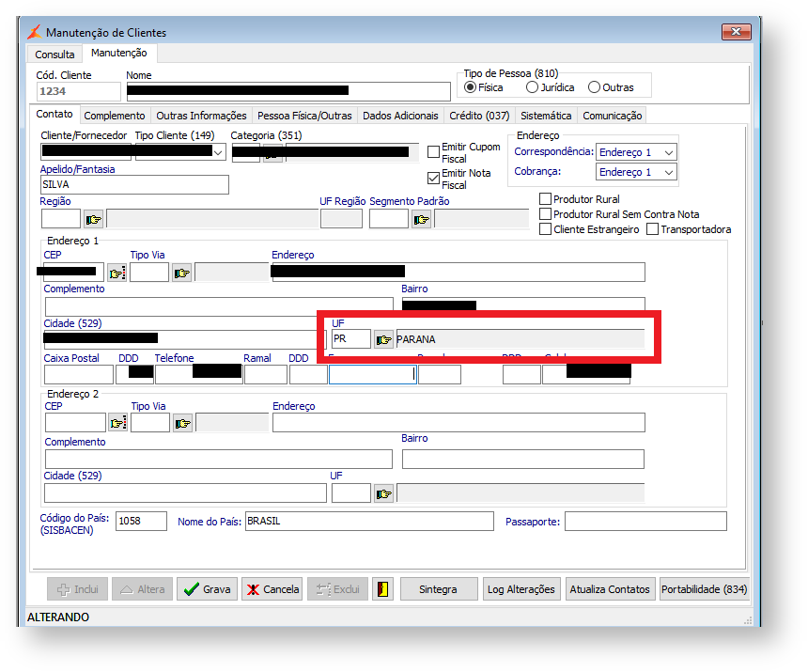The height and width of the screenshot is (672, 808).
Task: Check Cliente Estrangeiro option
Action: [545, 229]
